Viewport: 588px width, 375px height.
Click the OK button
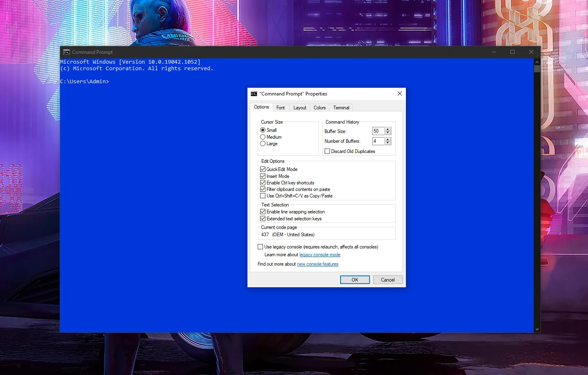(x=355, y=280)
